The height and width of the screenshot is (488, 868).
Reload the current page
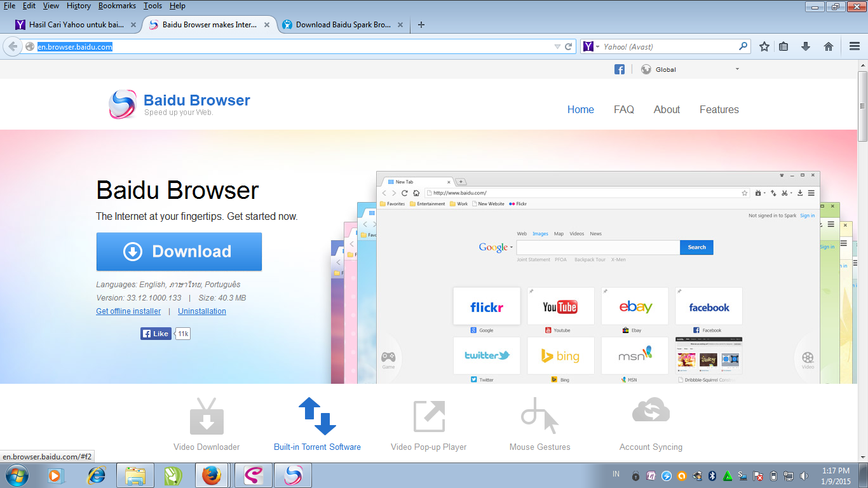point(569,46)
